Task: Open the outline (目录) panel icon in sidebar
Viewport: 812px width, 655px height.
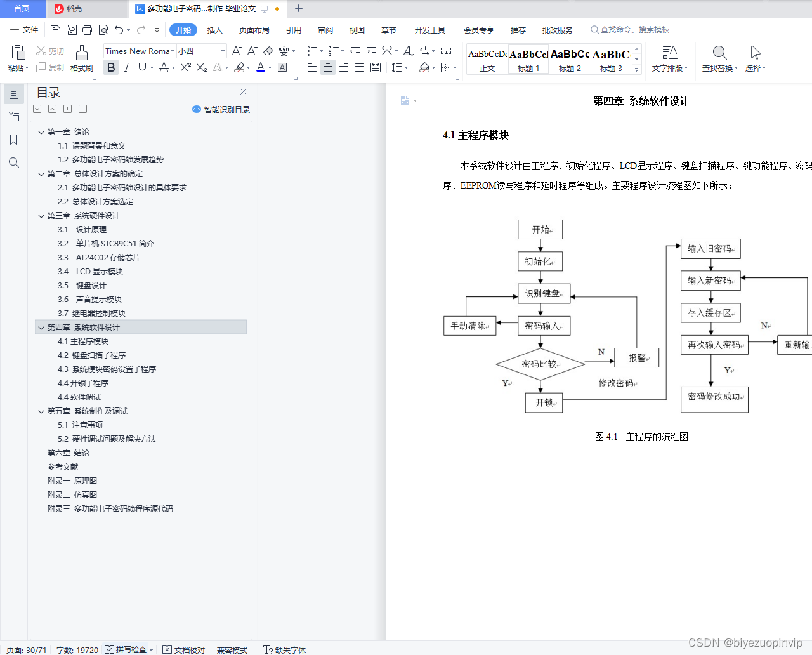Action: pyautogui.click(x=13, y=94)
